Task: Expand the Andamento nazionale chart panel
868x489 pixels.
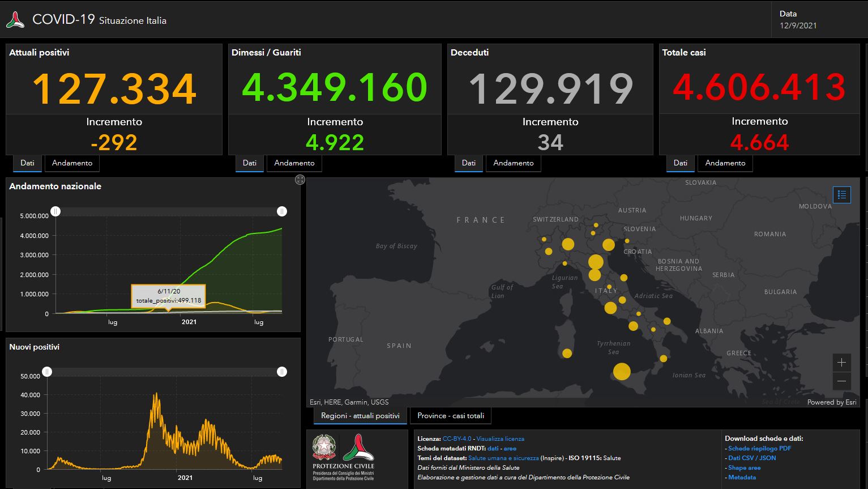Action: point(300,180)
